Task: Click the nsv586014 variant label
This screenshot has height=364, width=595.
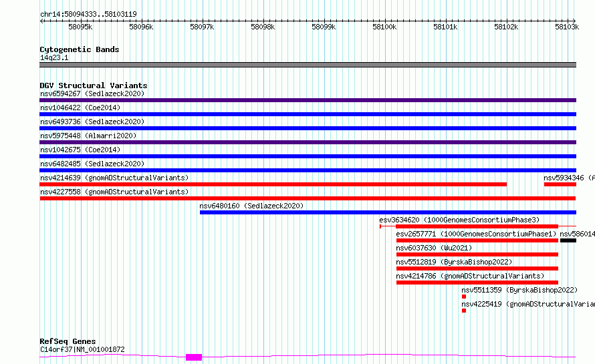Action: pyautogui.click(x=577, y=234)
